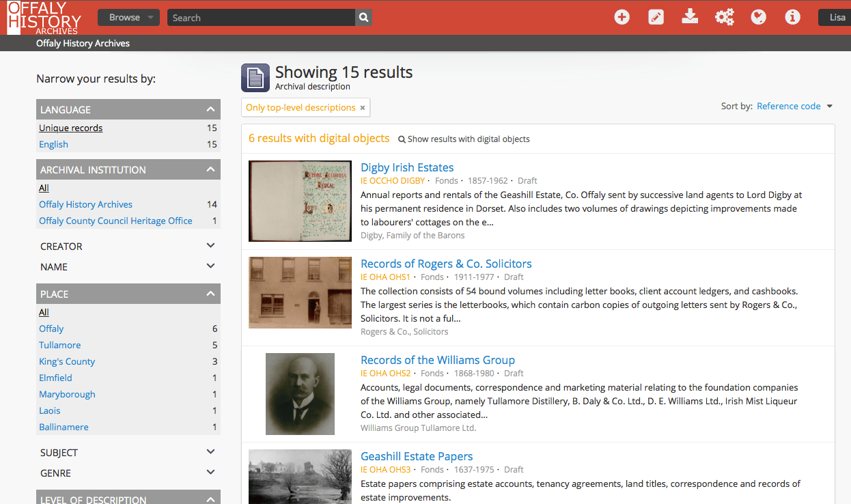Open the Add new record menu
The image size is (851, 504).
click(622, 17)
